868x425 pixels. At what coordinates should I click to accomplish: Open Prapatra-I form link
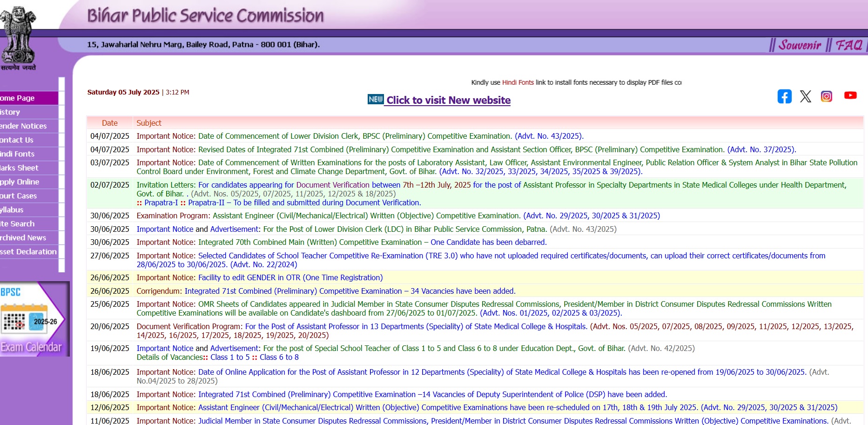[x=161, y=202]
